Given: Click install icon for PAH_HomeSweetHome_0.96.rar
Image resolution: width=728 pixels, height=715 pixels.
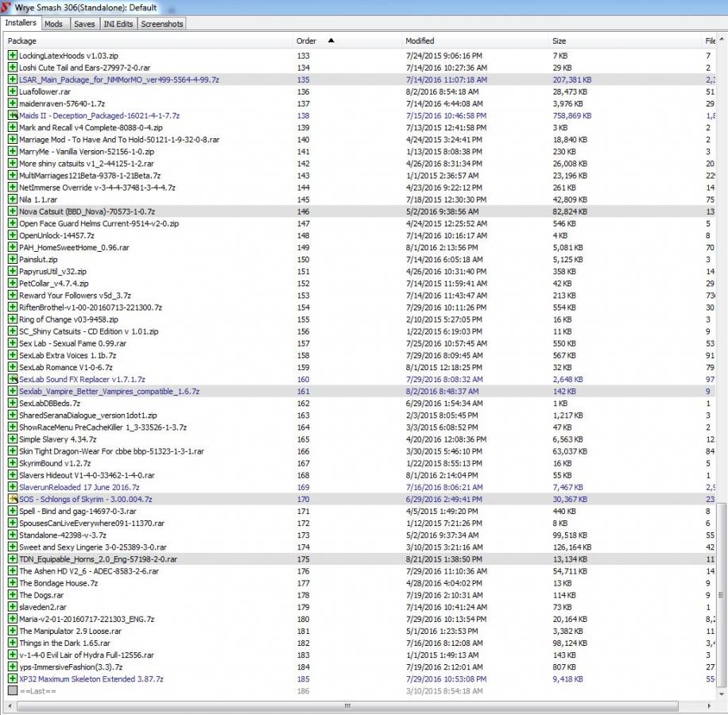Looking at the screenshot, I should pos(13,247).
